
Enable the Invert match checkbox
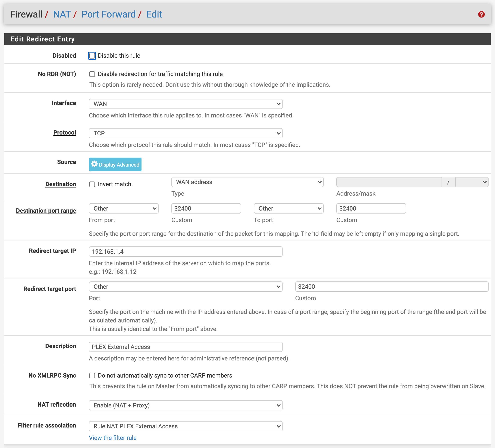click(92, 184)
